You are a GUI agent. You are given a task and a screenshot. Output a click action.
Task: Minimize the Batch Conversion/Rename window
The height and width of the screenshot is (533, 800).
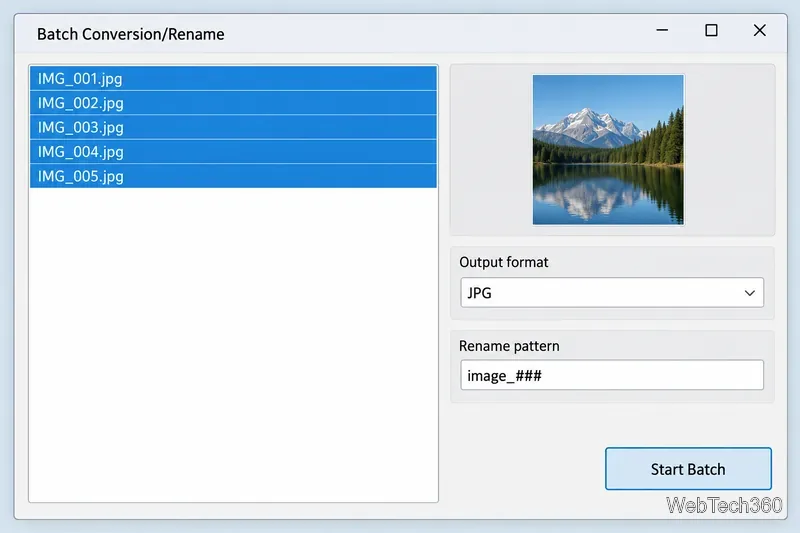click(x=662, y=31)
